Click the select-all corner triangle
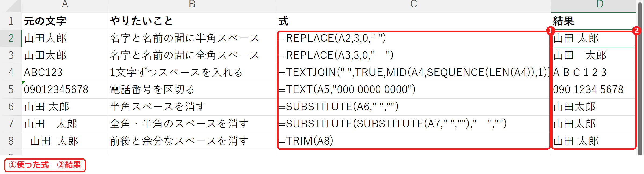This screenshot has width=644, height=174. point(13,6)
